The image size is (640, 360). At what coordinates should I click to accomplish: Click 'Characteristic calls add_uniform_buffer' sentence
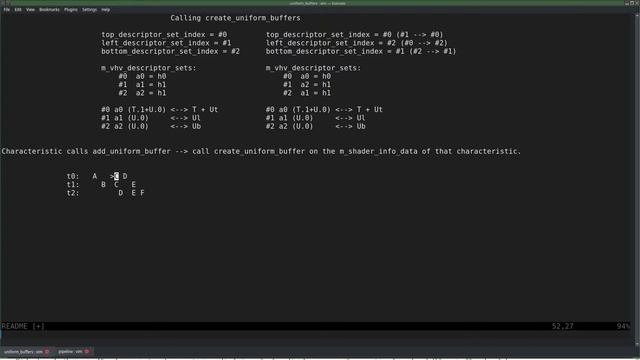[261, 151]
